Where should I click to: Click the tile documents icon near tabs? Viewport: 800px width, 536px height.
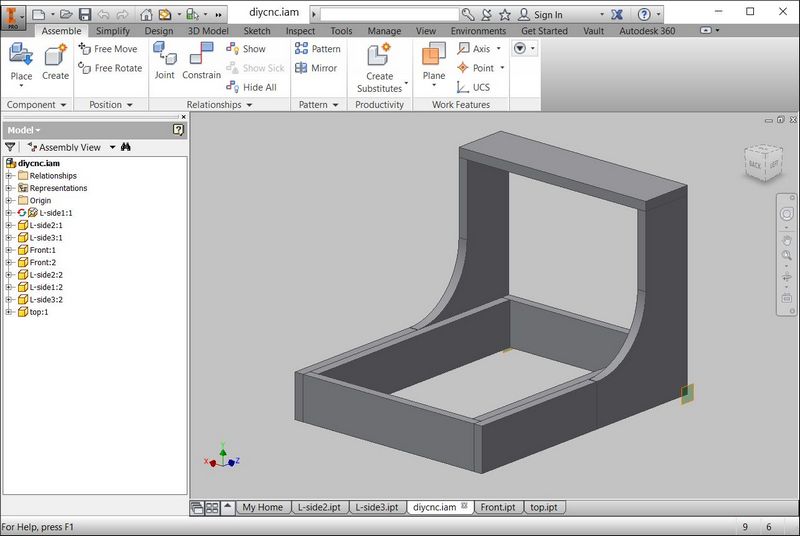(x=212, y=508)
